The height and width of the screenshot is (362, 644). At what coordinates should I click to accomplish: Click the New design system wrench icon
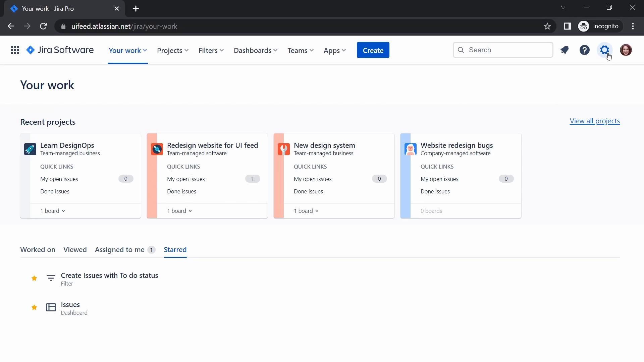pyautogui.click(x=284, y=149)
